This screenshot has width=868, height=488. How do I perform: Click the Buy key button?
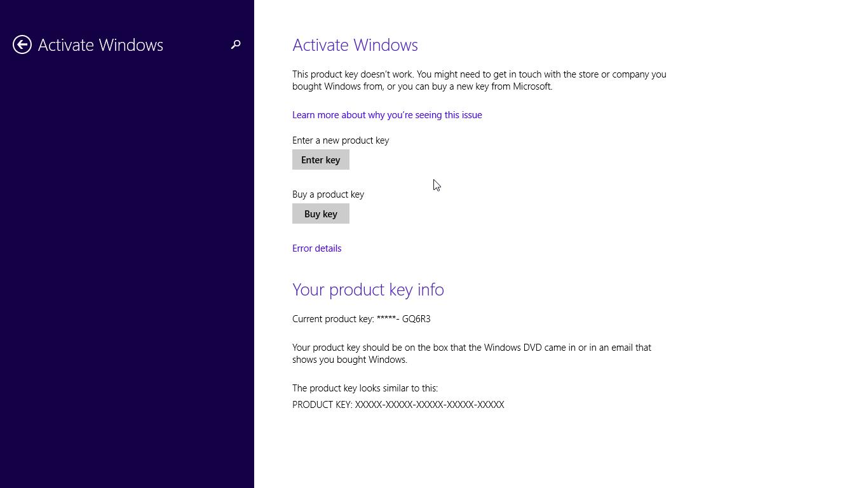tap(321, 213)
